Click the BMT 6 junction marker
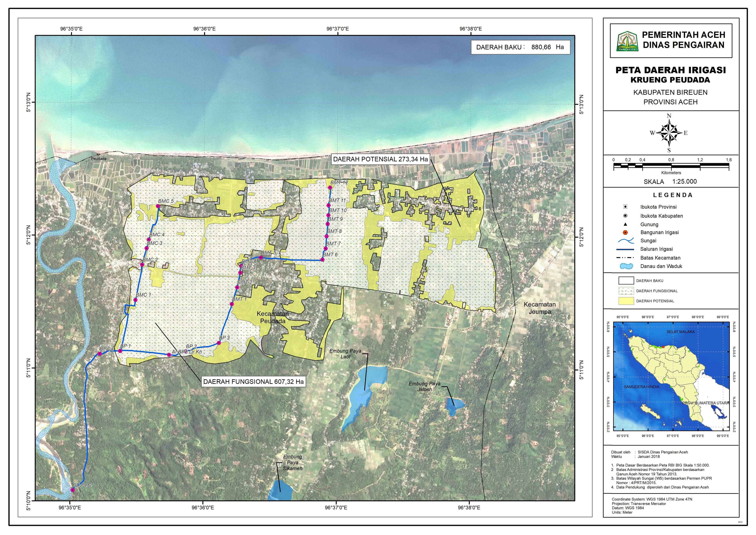This screenshot has height=535, width=756. point(323,260)
